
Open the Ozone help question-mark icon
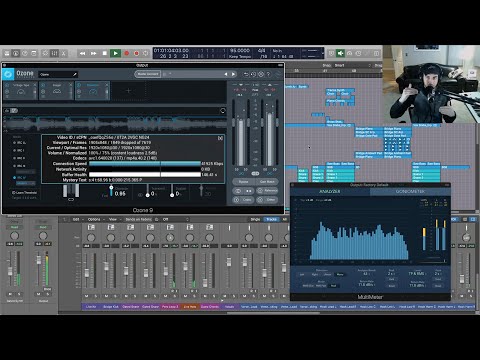pyautogui.click(x=268, y=74)
